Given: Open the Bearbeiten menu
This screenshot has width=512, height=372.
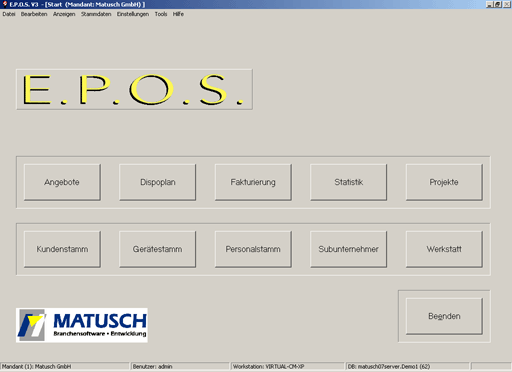Looking at the screenshot, I should click(x=34, y=14).
